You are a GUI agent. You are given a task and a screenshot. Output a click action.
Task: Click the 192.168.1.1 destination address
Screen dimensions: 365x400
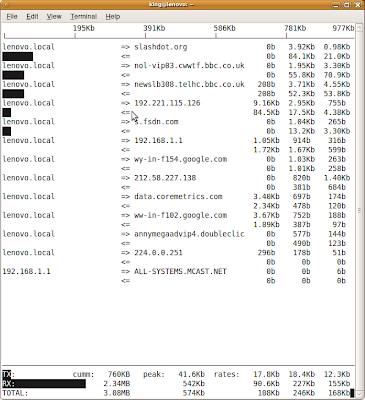[158, 140]
